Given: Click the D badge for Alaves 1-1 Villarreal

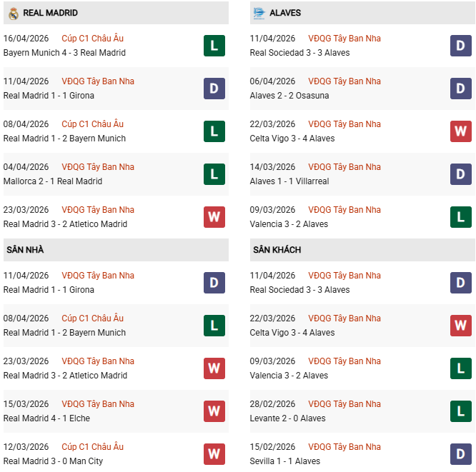Looking at the screenshot, I should coord(460,174).
